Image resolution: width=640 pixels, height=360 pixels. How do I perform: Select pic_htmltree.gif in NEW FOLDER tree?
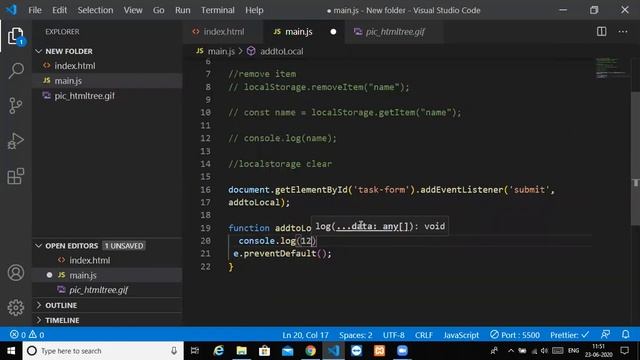tap(107, 96)
